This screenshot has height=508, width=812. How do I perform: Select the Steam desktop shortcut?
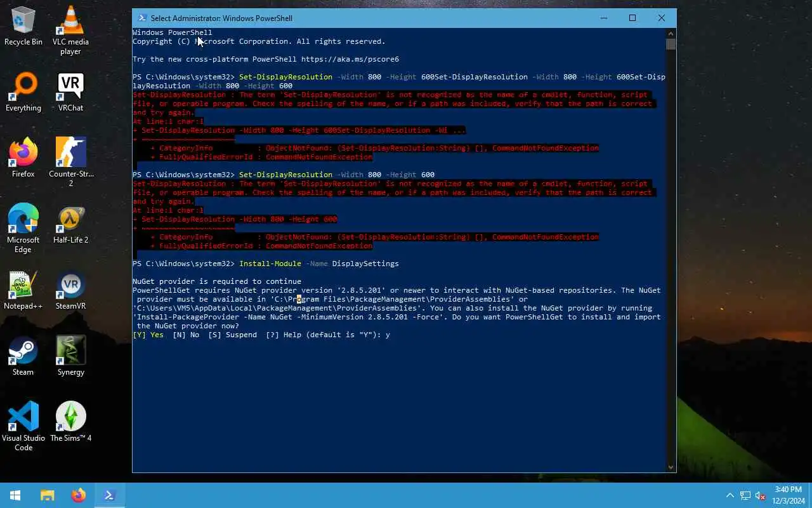(23, 357)
